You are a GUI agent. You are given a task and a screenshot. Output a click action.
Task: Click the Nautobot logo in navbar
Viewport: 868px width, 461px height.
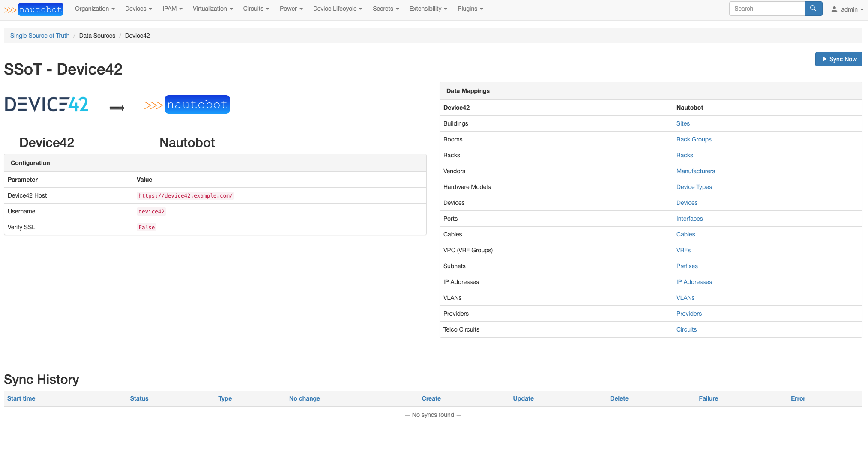[33, 9]
